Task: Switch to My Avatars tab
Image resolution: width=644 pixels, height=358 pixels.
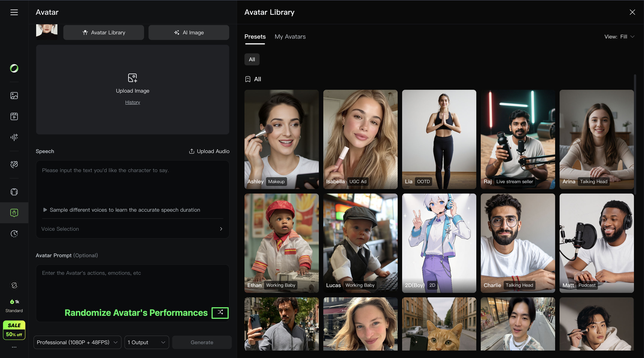Action: [x=290, y=37]
